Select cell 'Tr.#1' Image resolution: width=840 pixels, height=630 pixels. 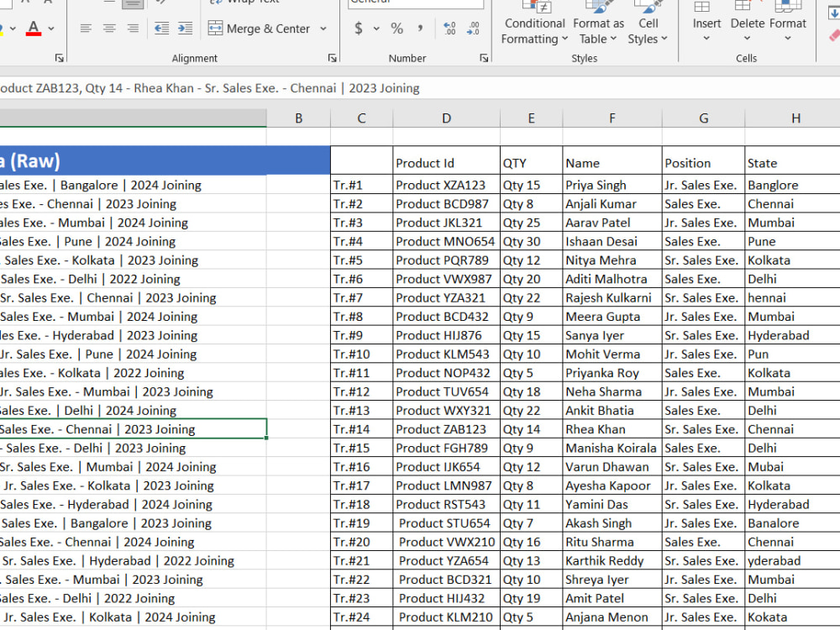[361, 186]
